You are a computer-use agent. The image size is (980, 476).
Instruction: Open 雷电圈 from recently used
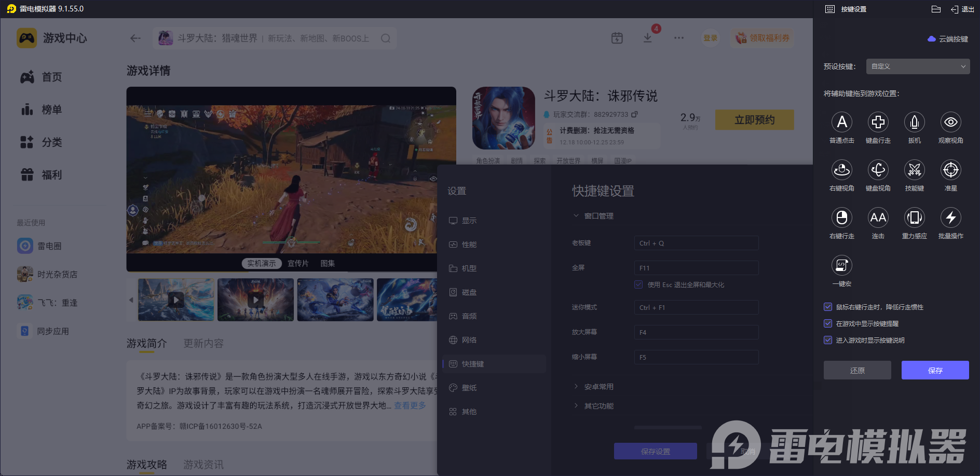click(x=39, y=246)
